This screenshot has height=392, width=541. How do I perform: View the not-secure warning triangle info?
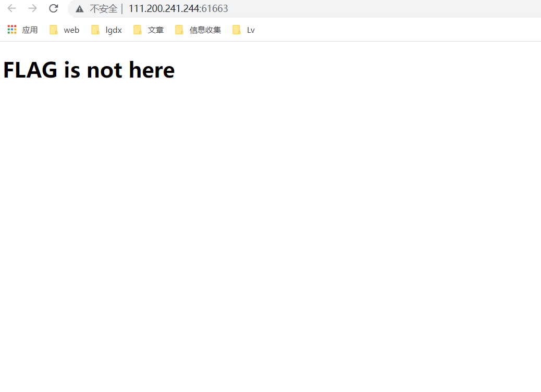pyautogui.click(x=80, y=9)
